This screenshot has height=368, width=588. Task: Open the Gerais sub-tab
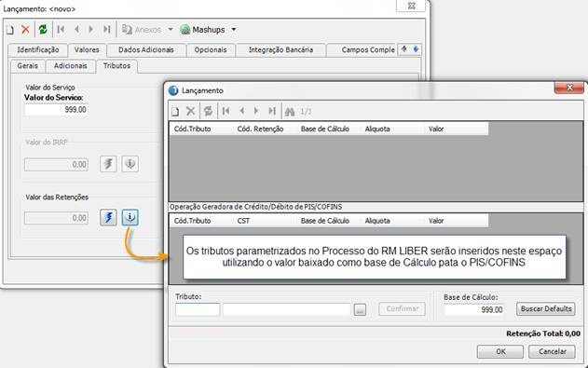tap(27, 66)
